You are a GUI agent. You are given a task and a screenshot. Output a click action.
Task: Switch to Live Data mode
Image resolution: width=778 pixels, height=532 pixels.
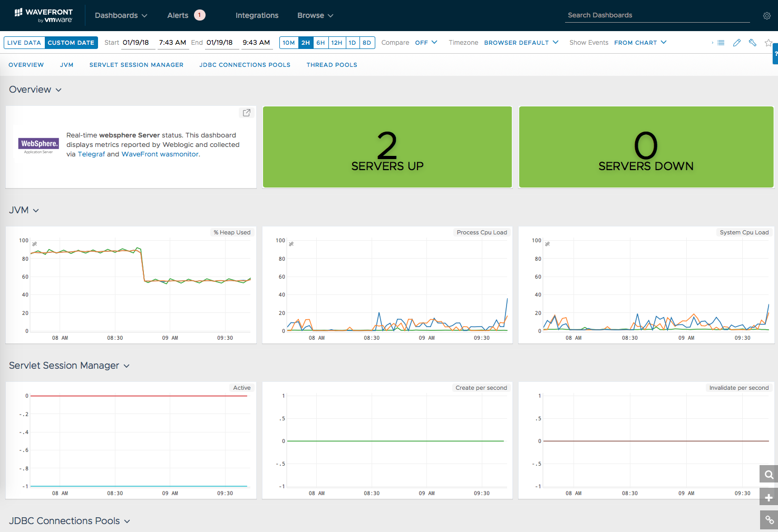pyautogui.click(x=24, y=43)
